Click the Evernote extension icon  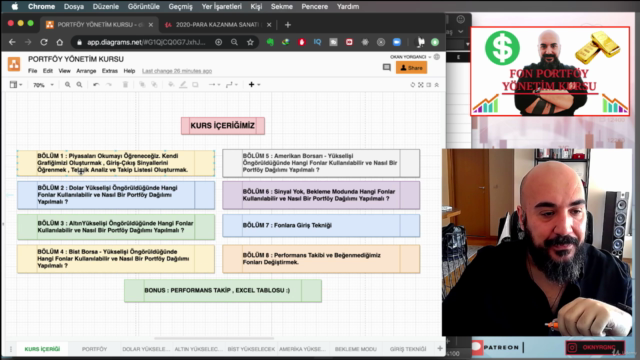point(270,42)
